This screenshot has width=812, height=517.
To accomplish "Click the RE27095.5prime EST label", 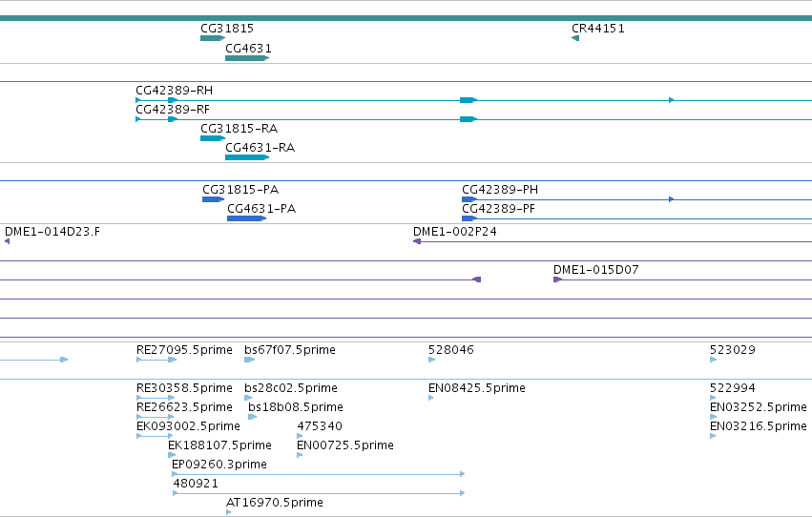I will coord(184,350).
